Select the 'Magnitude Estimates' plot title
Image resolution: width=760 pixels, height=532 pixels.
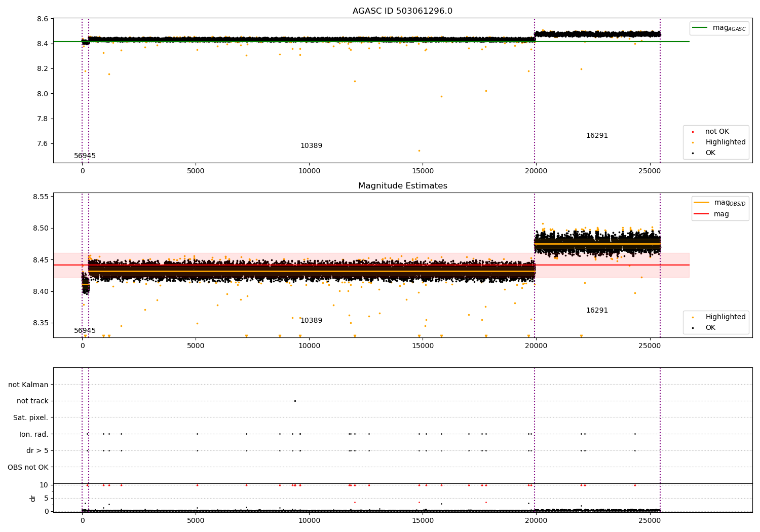pos(402,186)
